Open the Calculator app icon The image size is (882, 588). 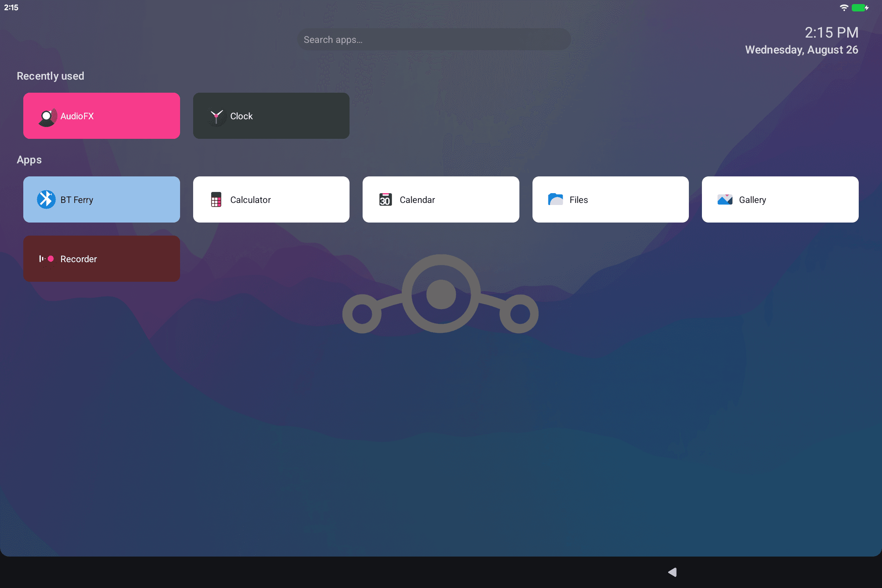point(216,200)
